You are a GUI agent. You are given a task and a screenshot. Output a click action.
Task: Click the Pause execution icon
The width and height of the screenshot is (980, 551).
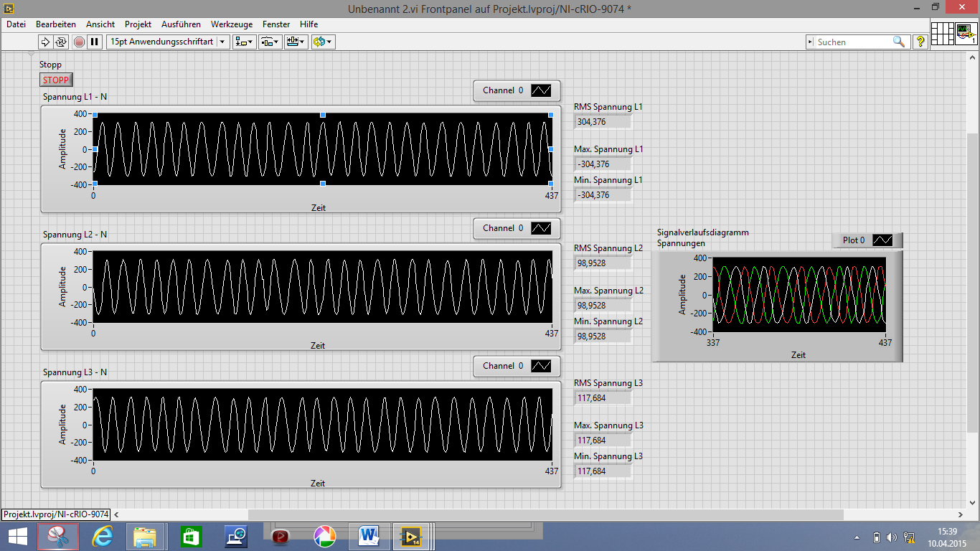tap(95, 42)
